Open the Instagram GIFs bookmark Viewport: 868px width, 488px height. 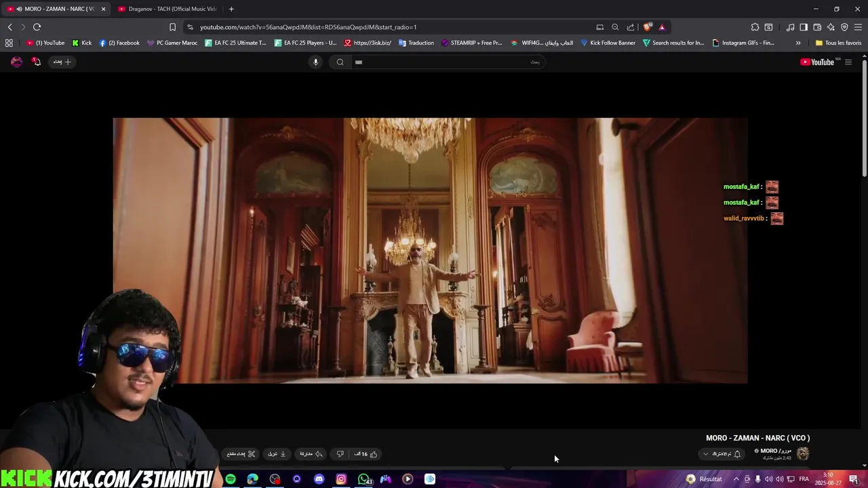coord(743,43)
